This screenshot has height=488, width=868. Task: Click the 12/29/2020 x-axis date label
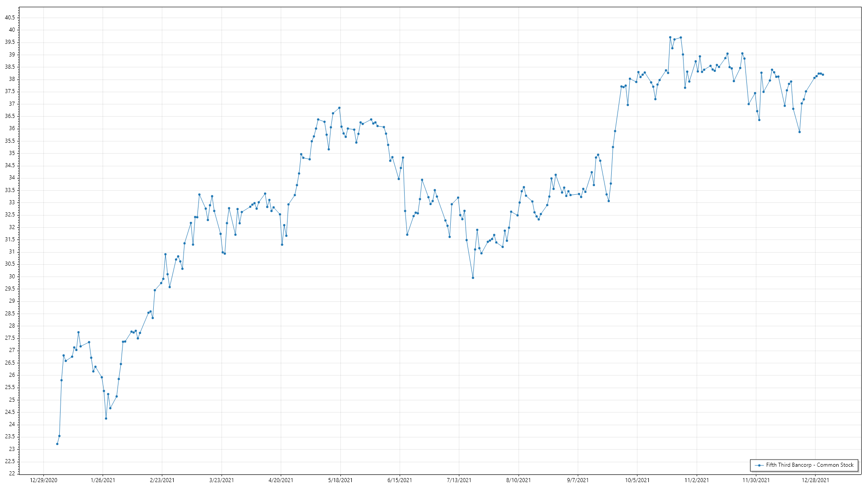43,480
